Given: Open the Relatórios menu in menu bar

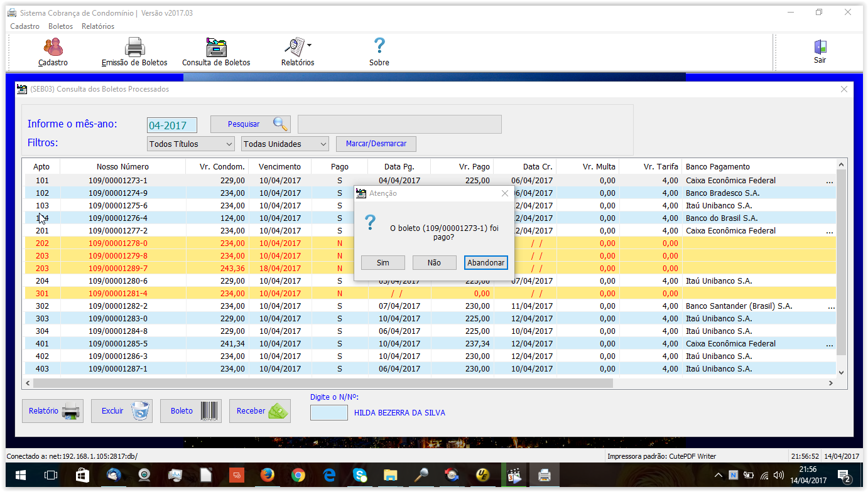Looking at the screenshot, I should point(98,26).
